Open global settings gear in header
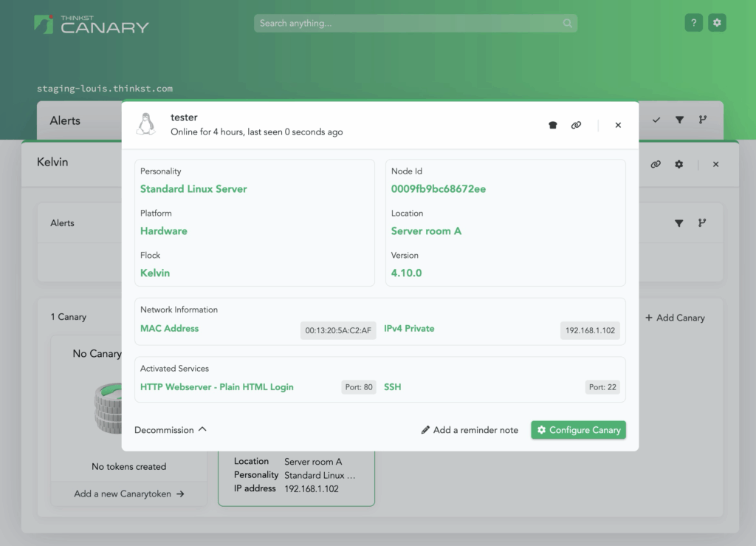 tap(717, 23)
